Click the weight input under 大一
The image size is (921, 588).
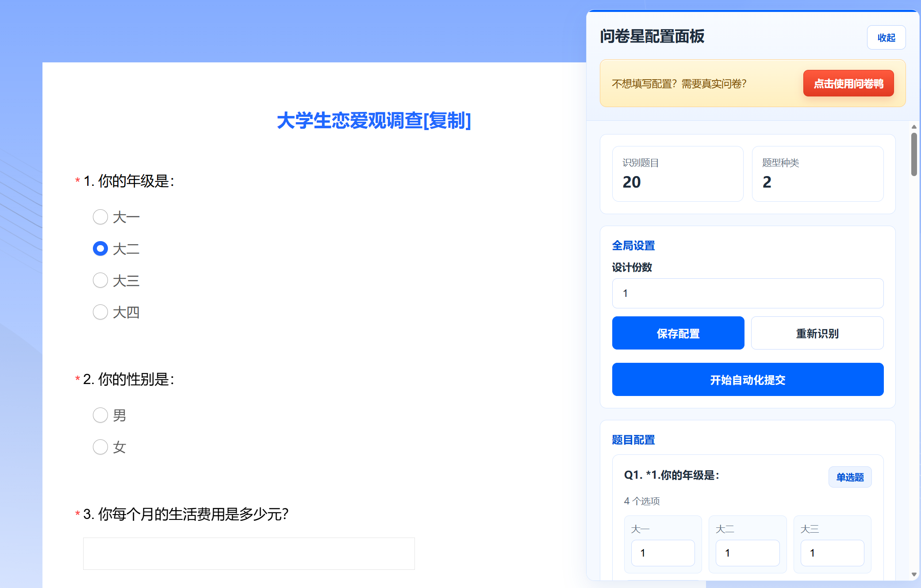pos(663,553)
